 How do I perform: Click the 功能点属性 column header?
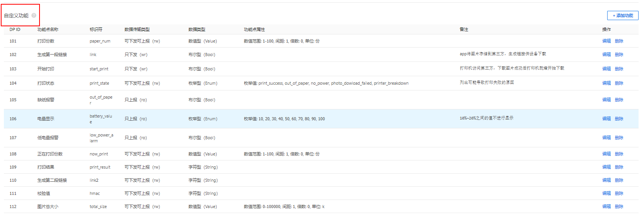tap(254, 29)
